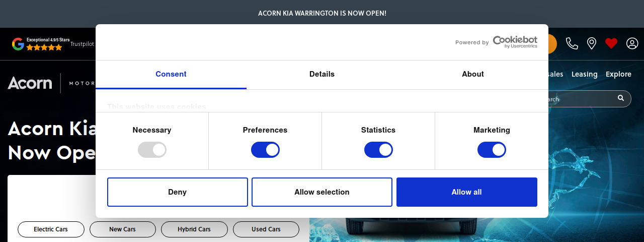Click the Trustpilot link

[x=82, y=44]
